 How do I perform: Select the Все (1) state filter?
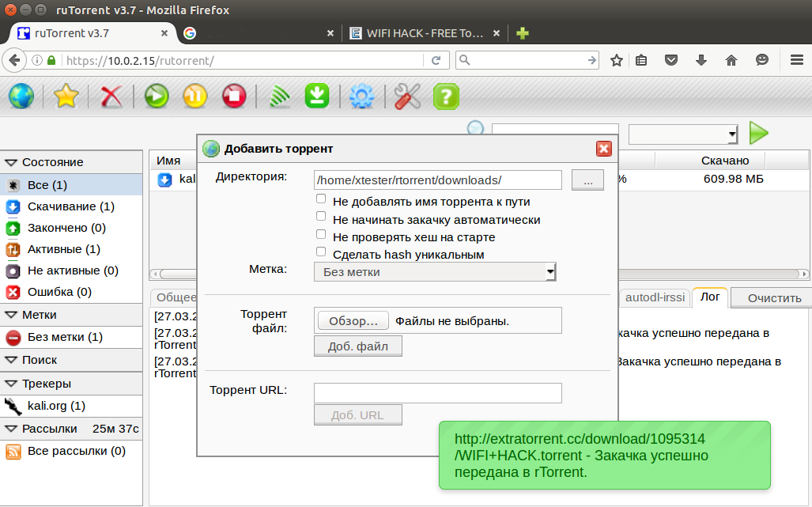pyautogui.click(x=71, y=185)
